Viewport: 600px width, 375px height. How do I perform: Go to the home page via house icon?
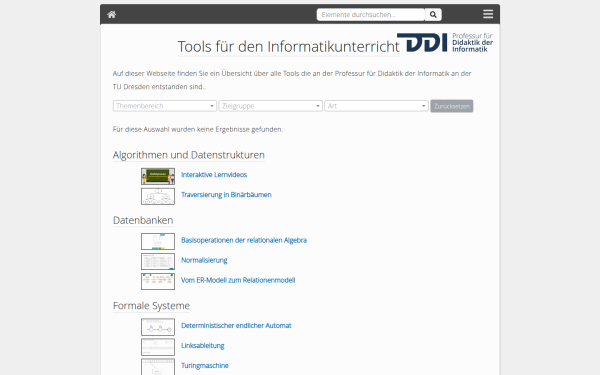[x=111, y=15]
